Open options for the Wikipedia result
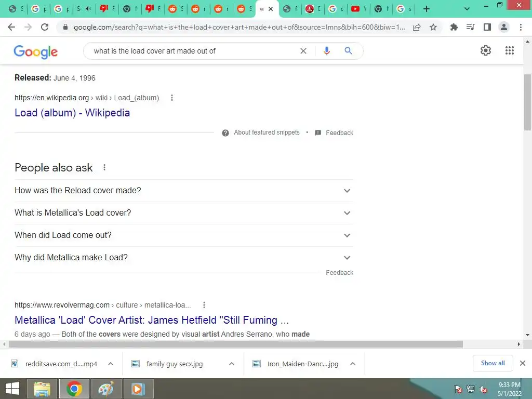 [x=172, y=98]
